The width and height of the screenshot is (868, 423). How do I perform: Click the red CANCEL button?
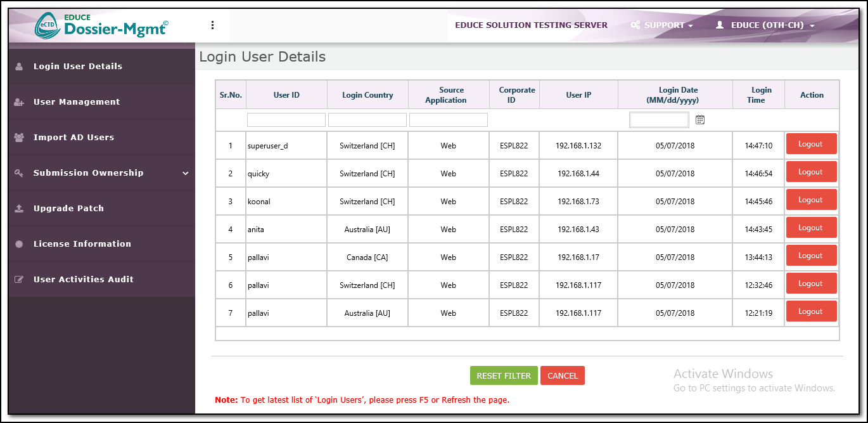click(x=562, y=375)
